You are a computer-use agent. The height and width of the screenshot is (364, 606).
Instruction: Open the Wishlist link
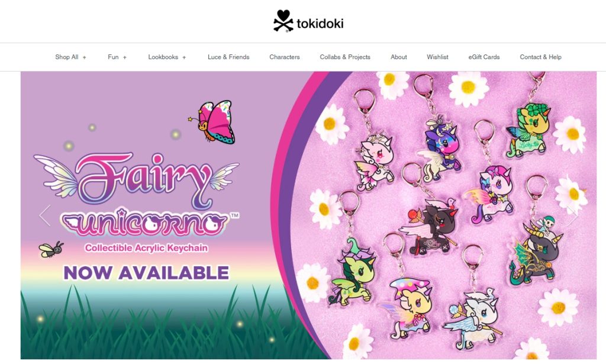pyautogui.click(x=437, y=57)
